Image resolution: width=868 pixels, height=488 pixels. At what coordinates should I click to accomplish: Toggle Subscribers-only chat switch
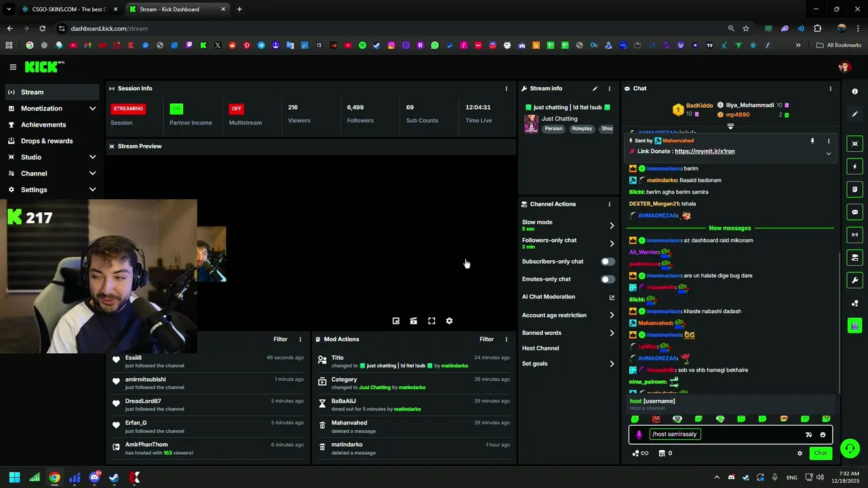(x=608, y=262)
